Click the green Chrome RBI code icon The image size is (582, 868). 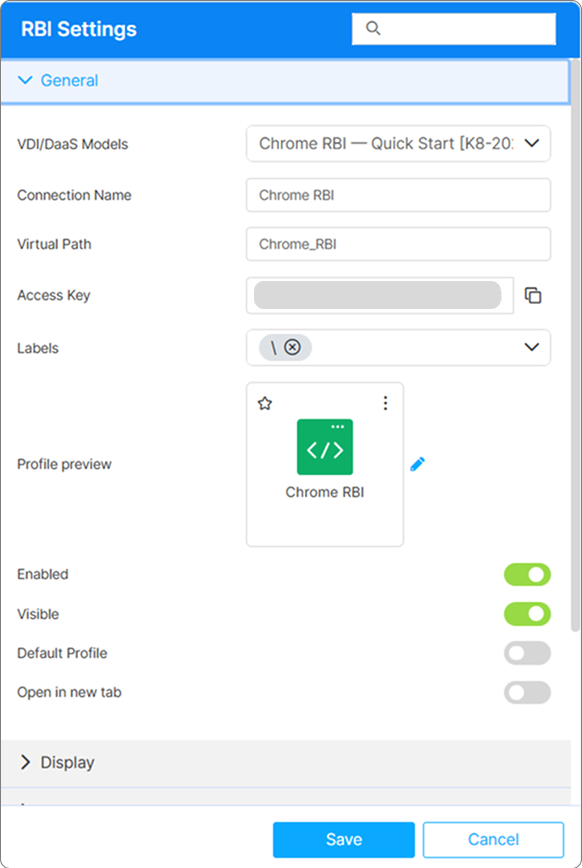[x=325, y=447]
